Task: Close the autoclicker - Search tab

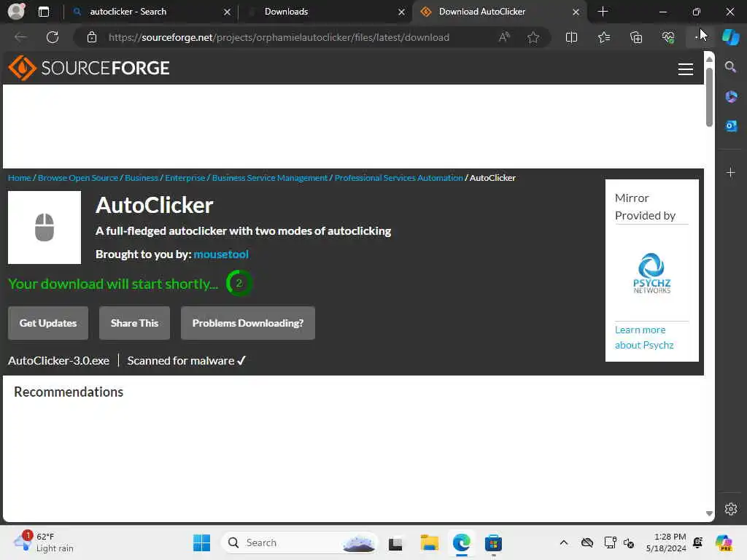Action: coord(228,12)
